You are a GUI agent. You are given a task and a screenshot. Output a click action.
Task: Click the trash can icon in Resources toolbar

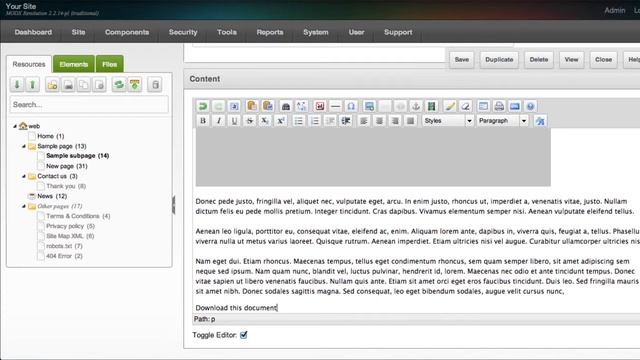coord(155,84)
